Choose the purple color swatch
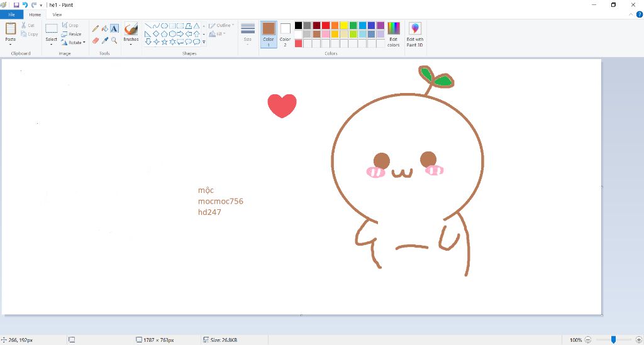The height and width of the screenshot is (345, 644). click(380, 25)
